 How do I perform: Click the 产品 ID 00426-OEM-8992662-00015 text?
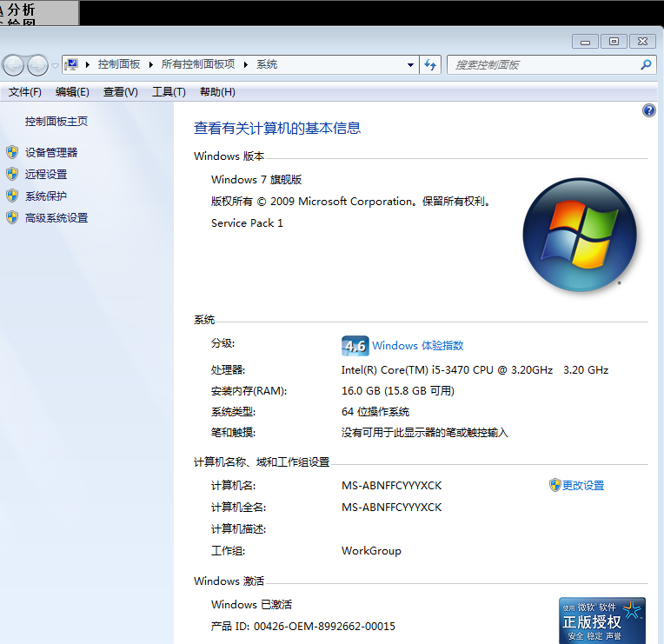tap(302, 627)
